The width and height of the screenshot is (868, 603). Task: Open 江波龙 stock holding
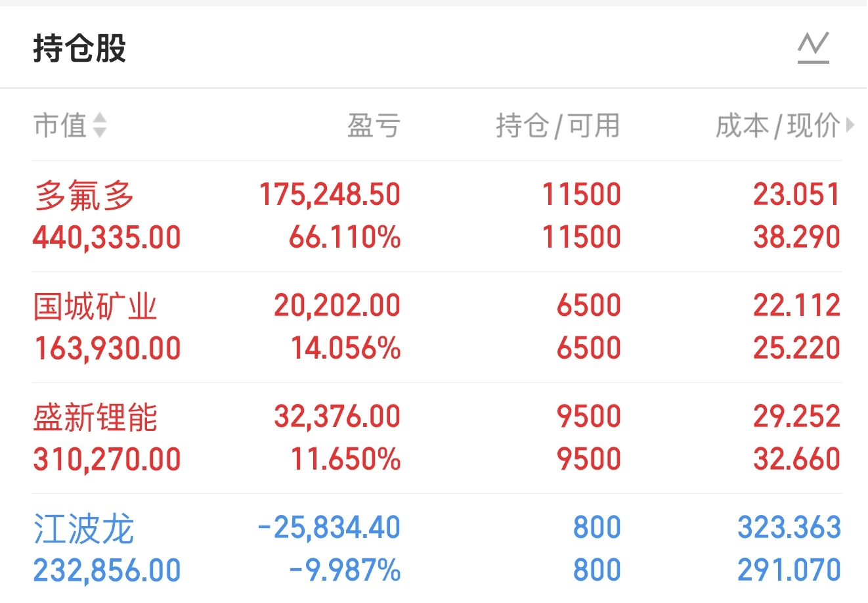click(84, 529)
